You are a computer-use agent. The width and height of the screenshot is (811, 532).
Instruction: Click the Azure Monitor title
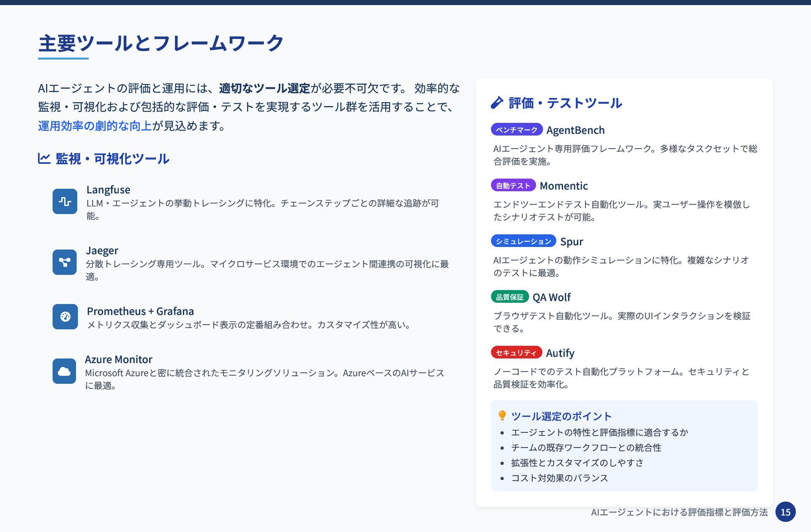click(118, 359)
